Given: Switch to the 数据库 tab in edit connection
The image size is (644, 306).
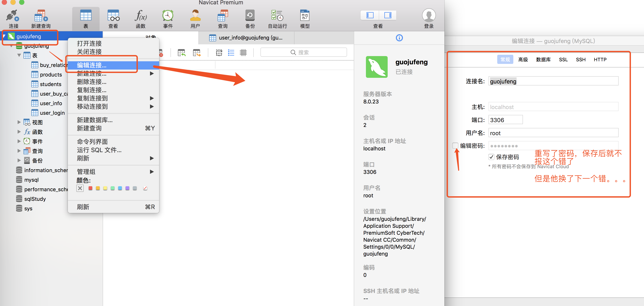Looking at the screenshot, I should (543, 60).
